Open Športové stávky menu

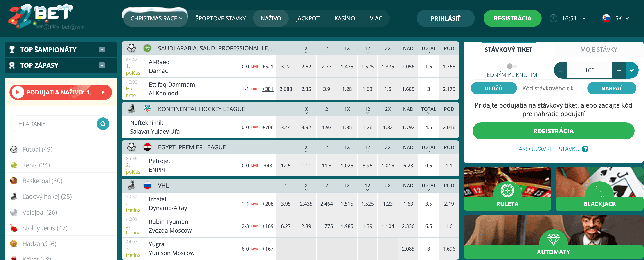click(x=221, y=18)
